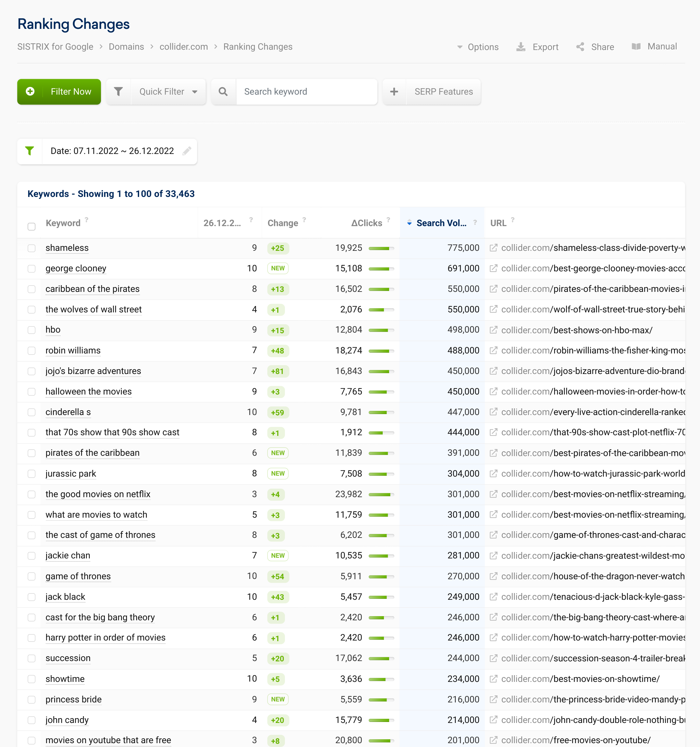Screen dimensions: 700x747
Task: Open external link icon for robin williams URL
Action: point(494,350)
